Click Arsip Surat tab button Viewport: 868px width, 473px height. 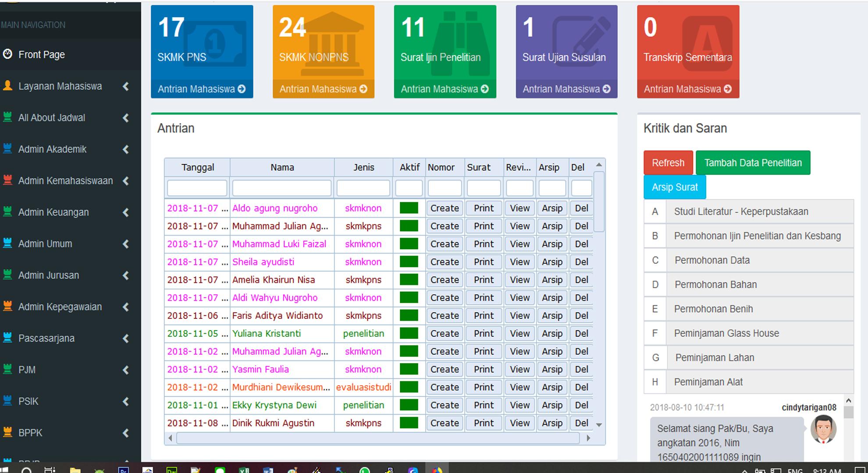674,187
